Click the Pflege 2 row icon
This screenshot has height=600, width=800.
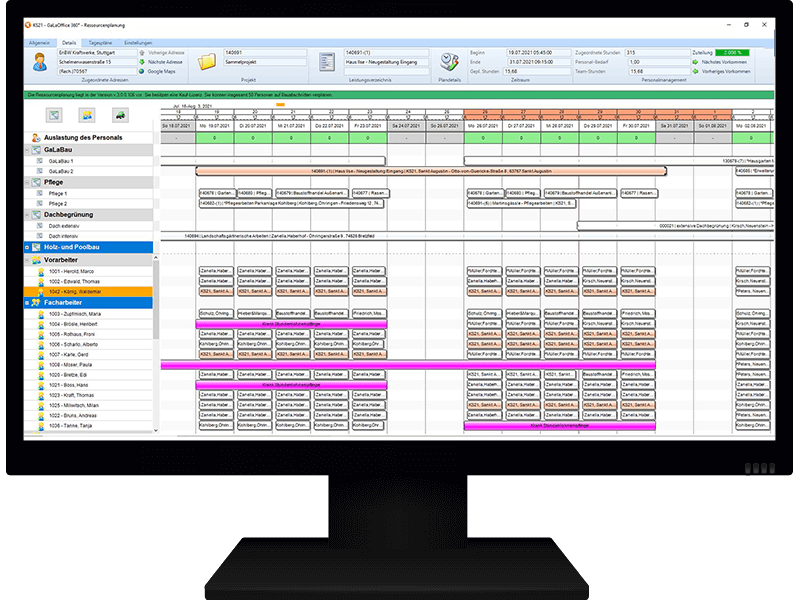tap(40, 204)
